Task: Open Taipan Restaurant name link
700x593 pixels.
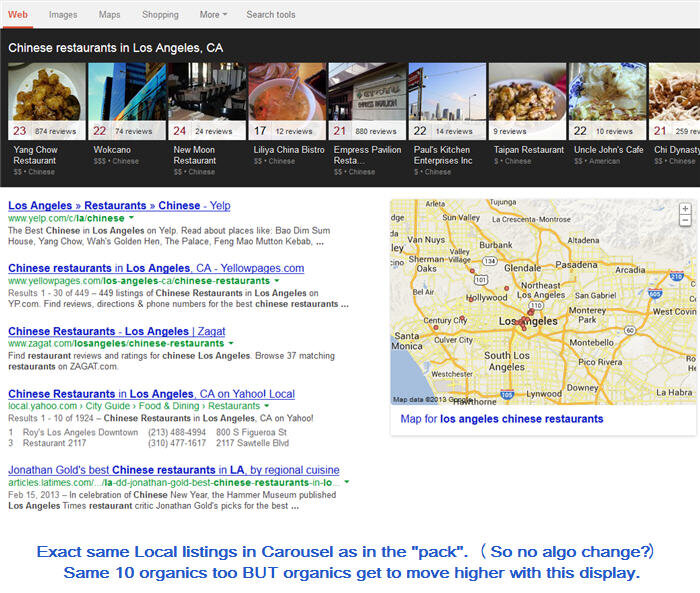Action: 529,150
